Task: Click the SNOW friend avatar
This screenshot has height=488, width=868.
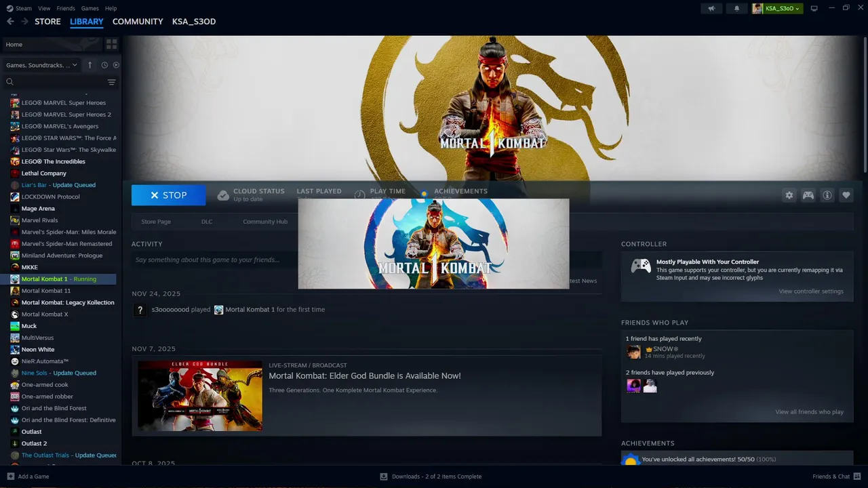Action: (x=633, y=352)
